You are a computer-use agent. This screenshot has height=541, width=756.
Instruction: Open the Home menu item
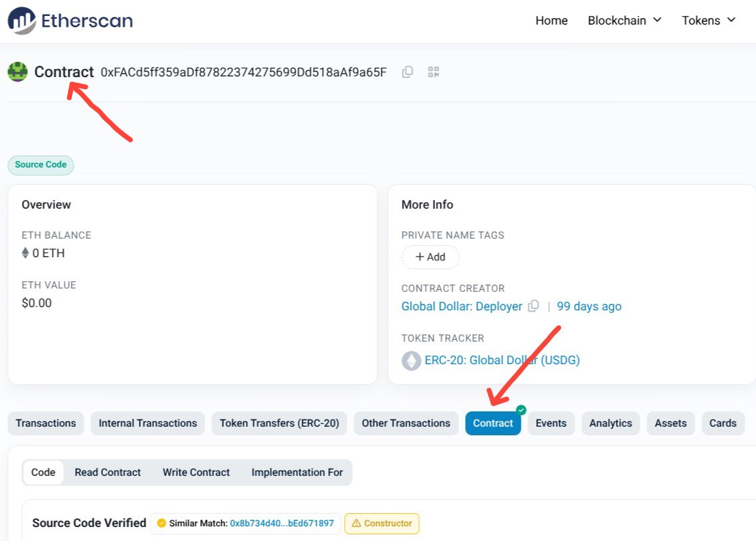pyautogui.click(x=551, y=21)
